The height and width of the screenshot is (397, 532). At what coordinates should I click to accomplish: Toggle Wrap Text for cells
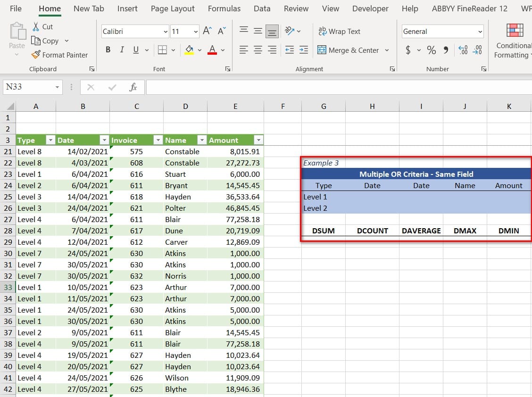click(x=339, y=31)
